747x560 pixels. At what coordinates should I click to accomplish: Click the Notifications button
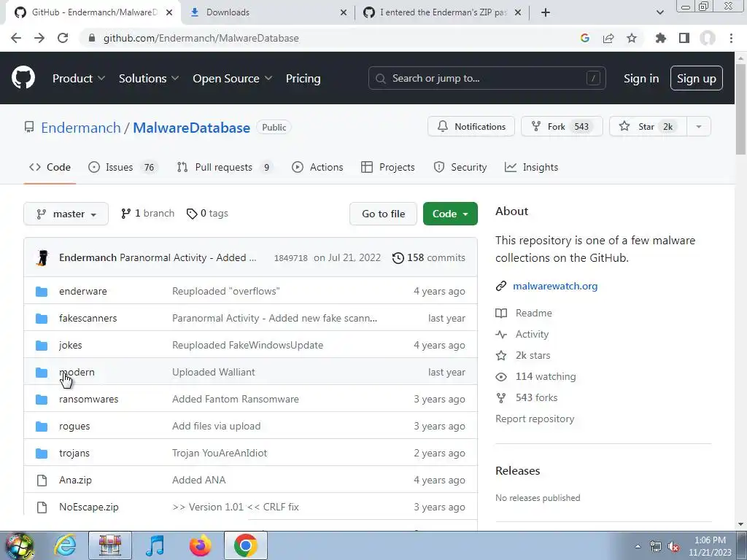471,127
